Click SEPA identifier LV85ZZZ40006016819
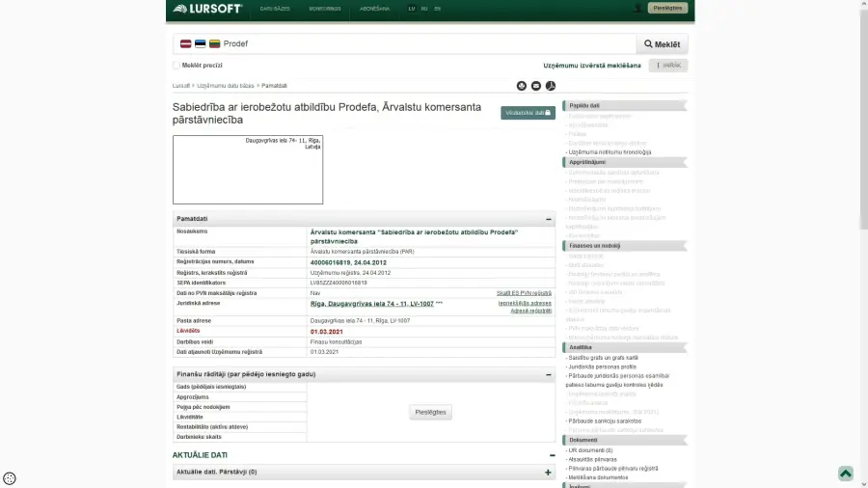 339,283
